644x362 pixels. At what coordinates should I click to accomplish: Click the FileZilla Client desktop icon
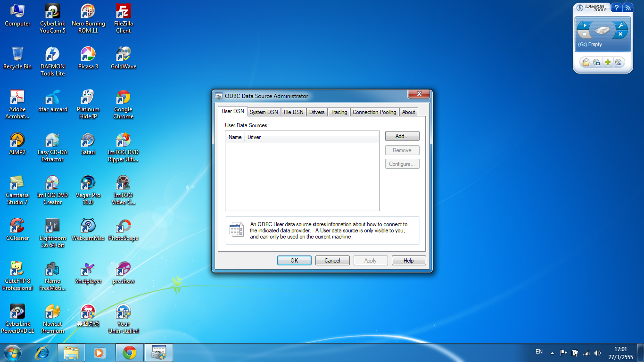[x=124, y=18]
